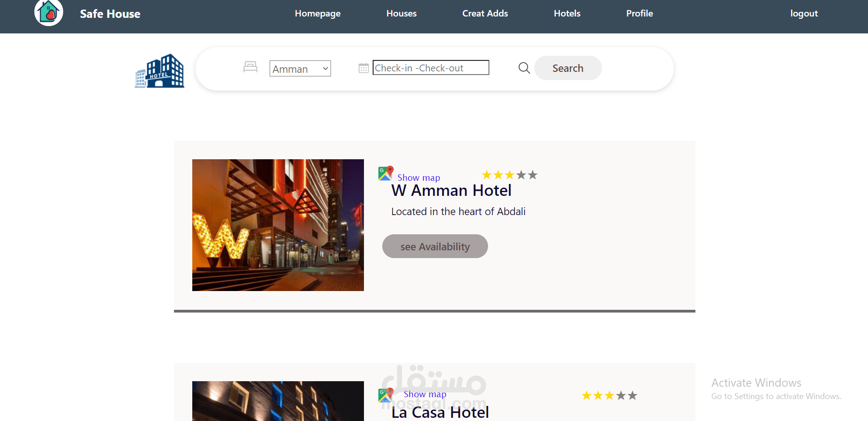Open the Creat Adds page

(x=485, y=13)
